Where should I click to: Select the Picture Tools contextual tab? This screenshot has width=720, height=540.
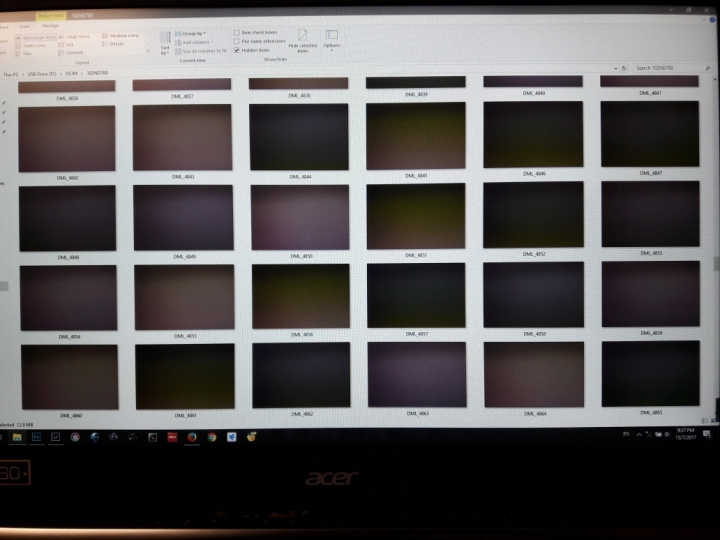tap(51, 16)
